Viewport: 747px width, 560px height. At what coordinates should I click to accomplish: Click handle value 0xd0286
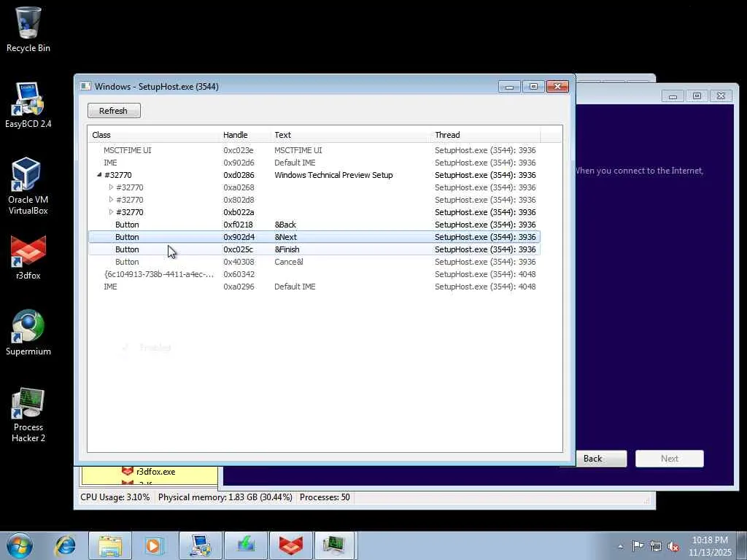tap(239, 175)
